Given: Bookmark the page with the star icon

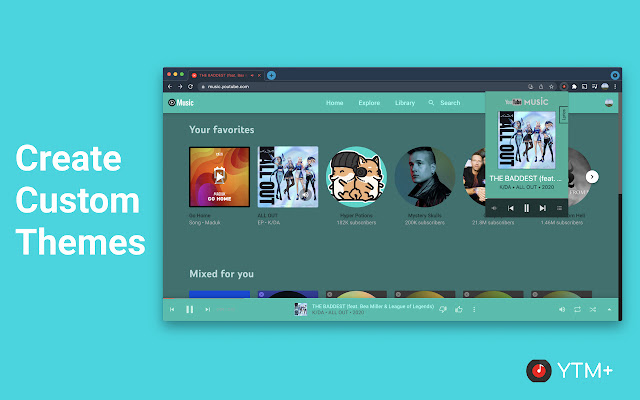Looking at the screenshot, I should tap(551, 87).
